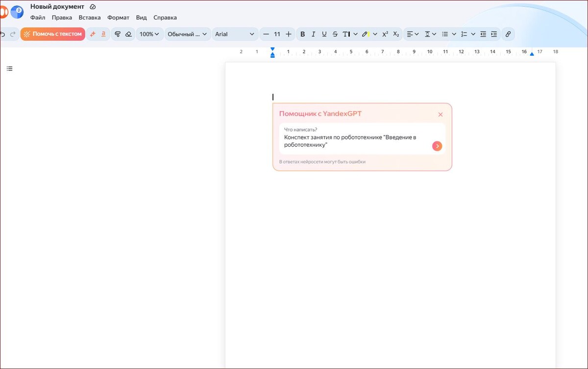Toggle underline formatting
The height and width of the screenshot is (369, 588).
[324, 34]
